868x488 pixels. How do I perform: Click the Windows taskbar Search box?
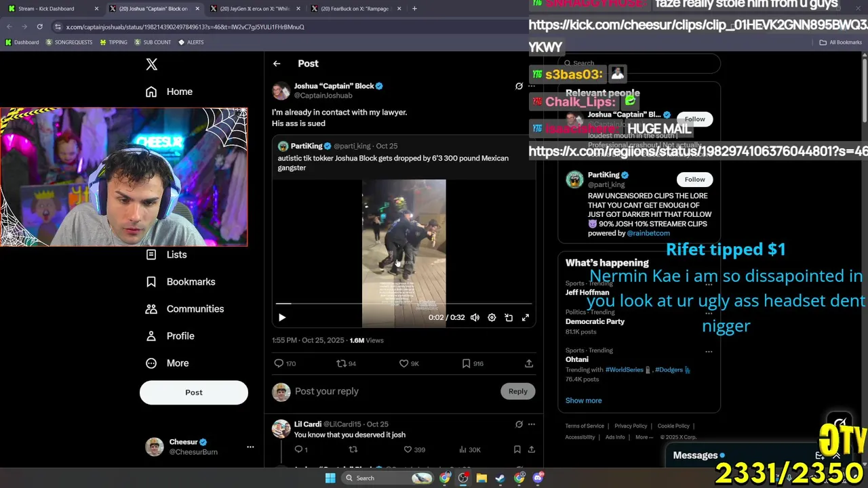[x=387, y=478]
